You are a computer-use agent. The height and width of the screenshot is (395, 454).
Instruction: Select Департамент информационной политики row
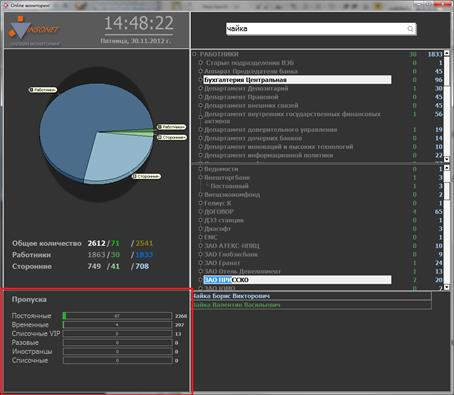[x=268, y=155]
